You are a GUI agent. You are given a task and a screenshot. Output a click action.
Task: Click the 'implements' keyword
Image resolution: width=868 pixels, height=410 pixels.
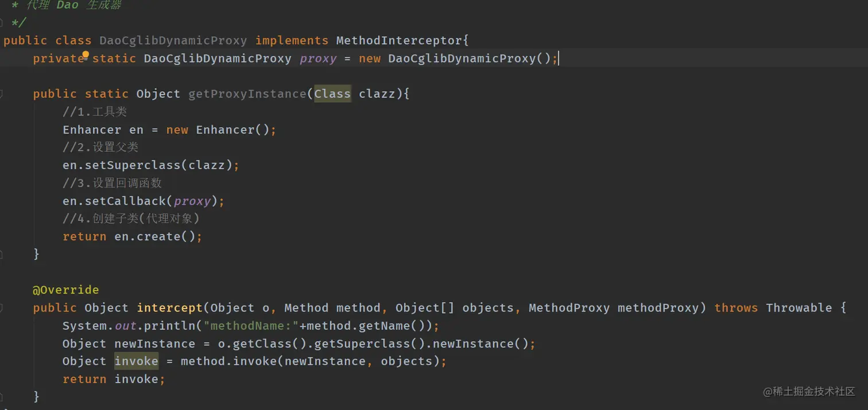(292, 41)
